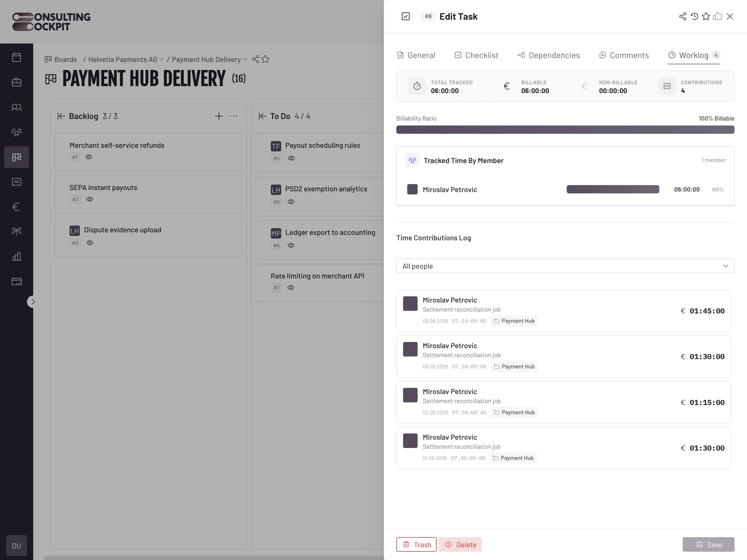Collapse the Backlog column arrow icon
The height and width of the screenshot is (560, 747).
[61, 116]
